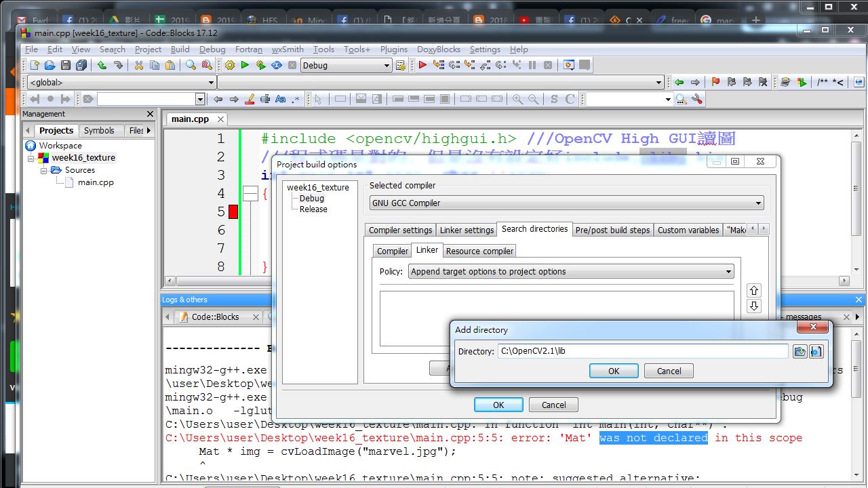Click OK in the Add directory dialog
868x488 pixels.
(614, 371)
